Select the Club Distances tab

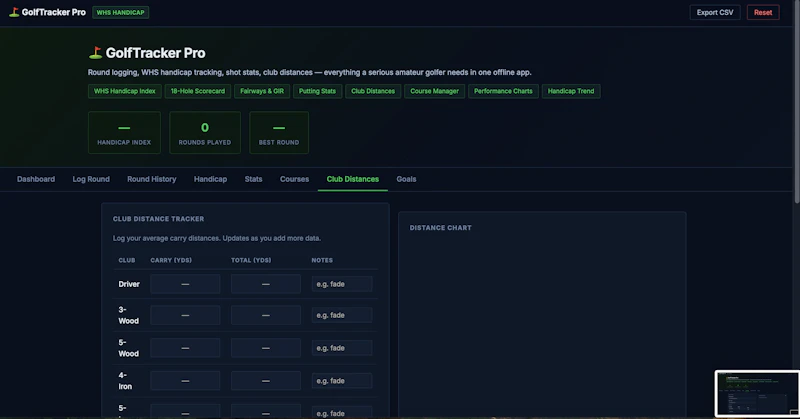353,179
